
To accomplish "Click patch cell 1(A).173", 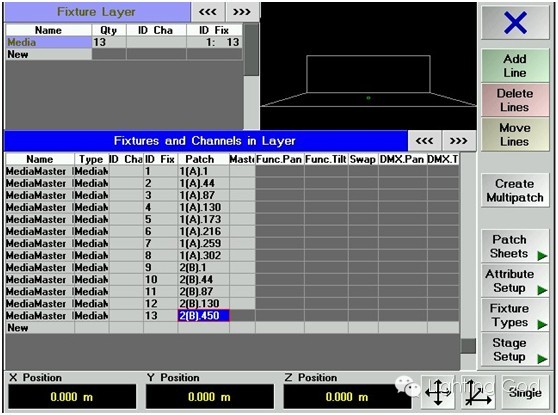I will pos(204,220).
